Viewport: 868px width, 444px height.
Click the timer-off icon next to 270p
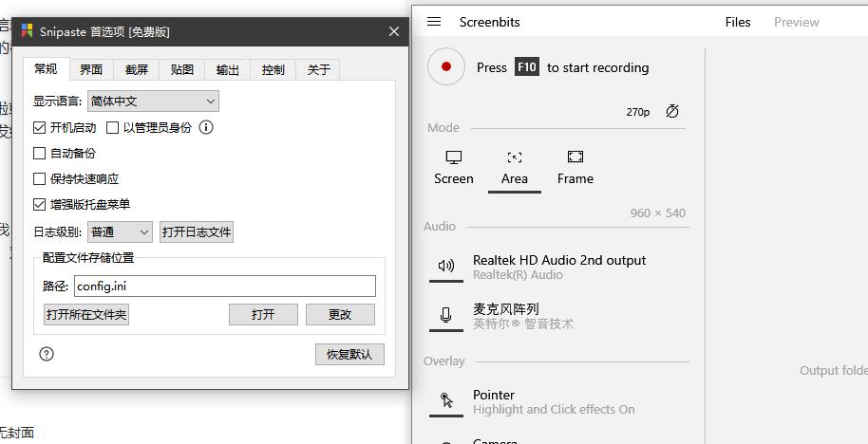tap(672, 111)
